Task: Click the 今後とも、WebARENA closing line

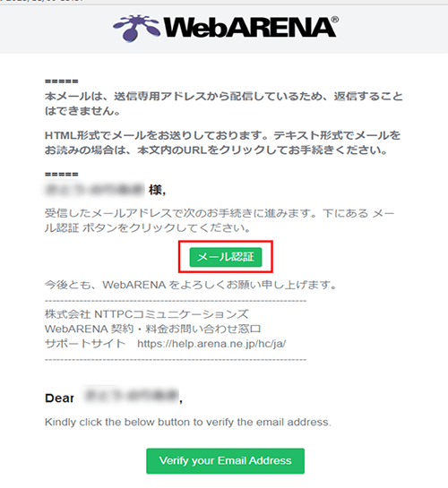Action: pyautogui.click(x=191, y=285)
